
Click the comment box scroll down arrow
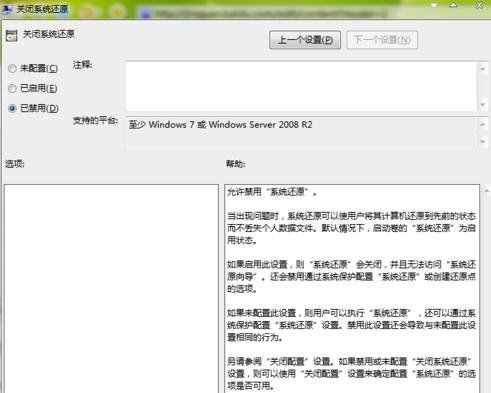(x=483, y=105)
